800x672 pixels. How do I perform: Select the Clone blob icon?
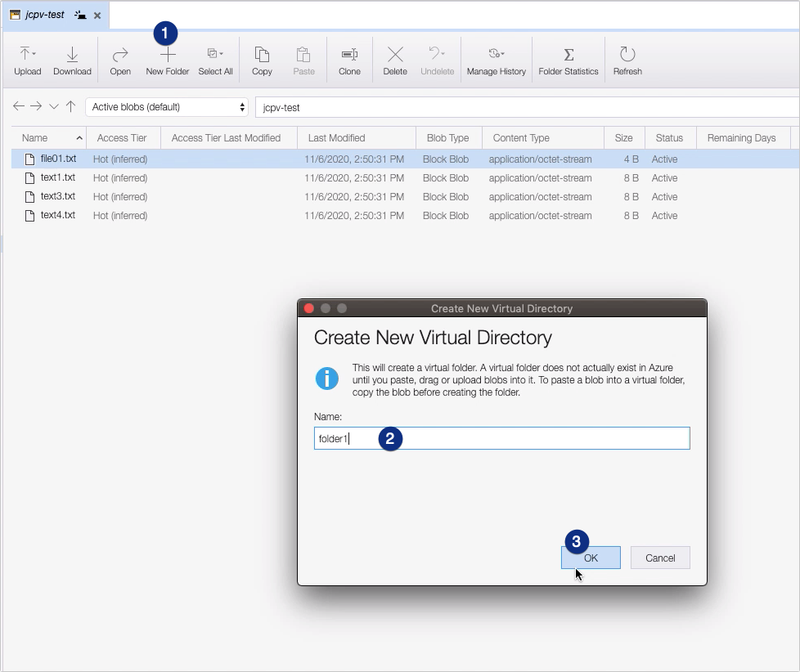349,57
